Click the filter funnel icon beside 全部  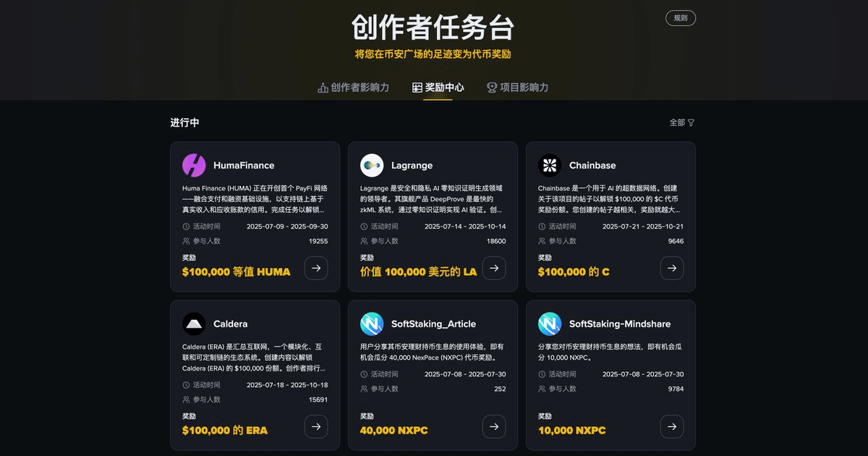pyautogui.click(x=691, y=123)
